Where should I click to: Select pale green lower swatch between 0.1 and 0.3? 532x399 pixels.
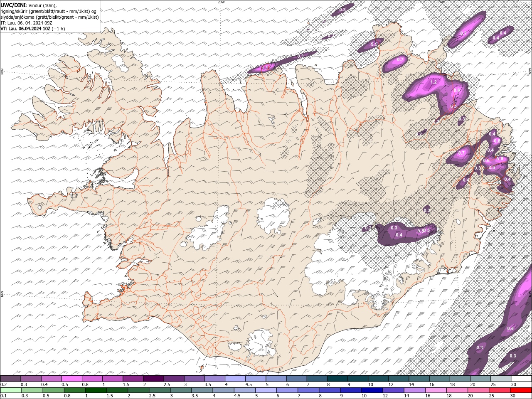pyautogui.click(x=10, y=390)
